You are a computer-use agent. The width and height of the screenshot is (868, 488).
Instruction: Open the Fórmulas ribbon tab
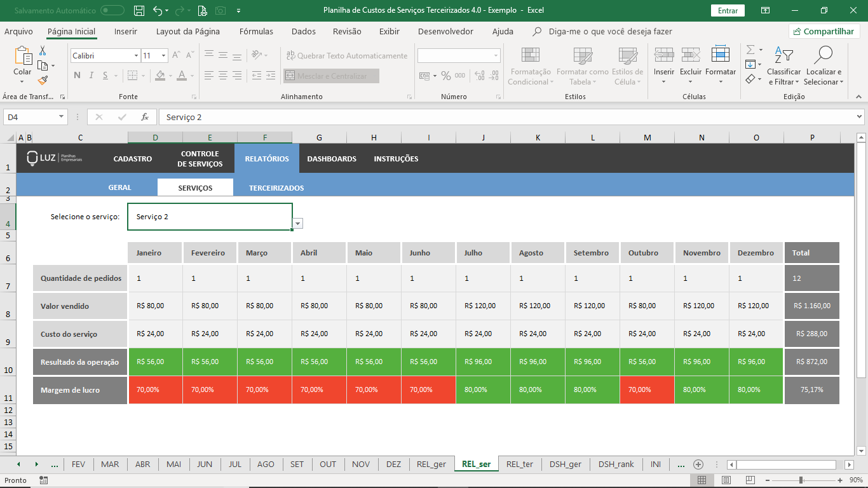[256, 31]
